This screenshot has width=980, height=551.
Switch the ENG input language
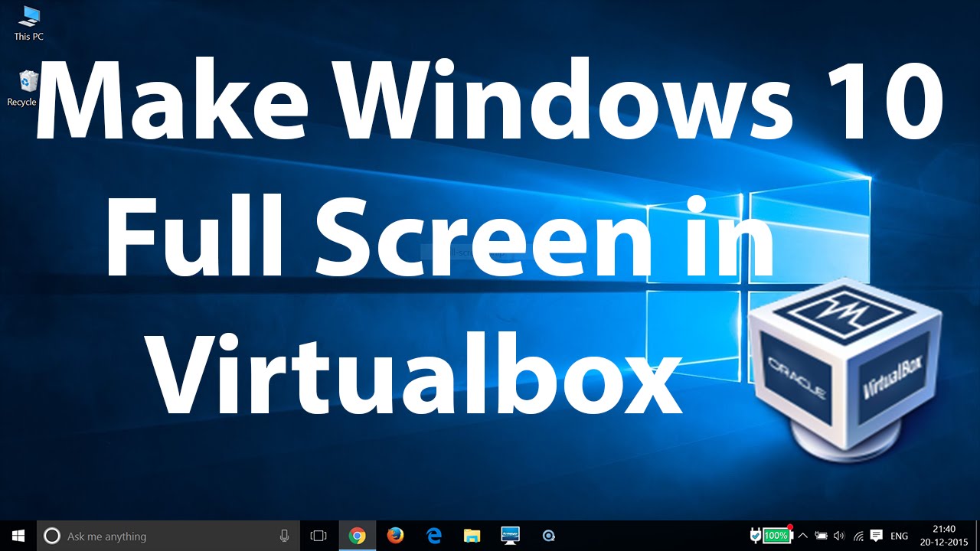coord(900,536)
